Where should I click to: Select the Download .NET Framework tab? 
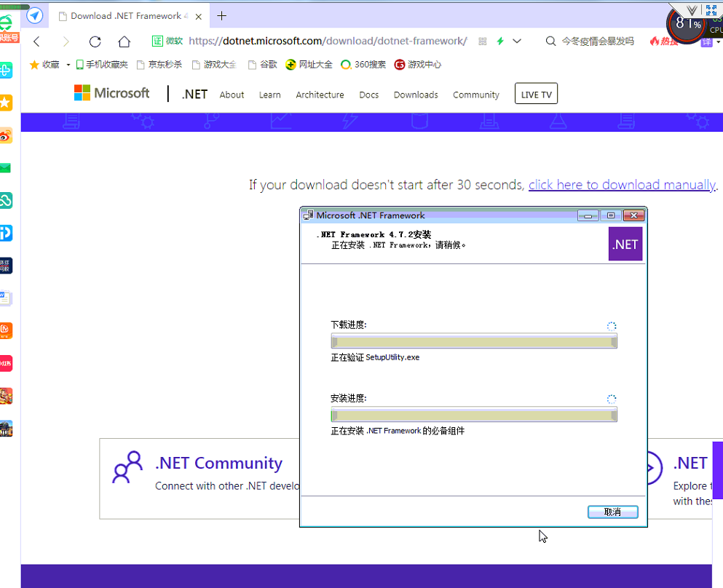tap(130, 16)
